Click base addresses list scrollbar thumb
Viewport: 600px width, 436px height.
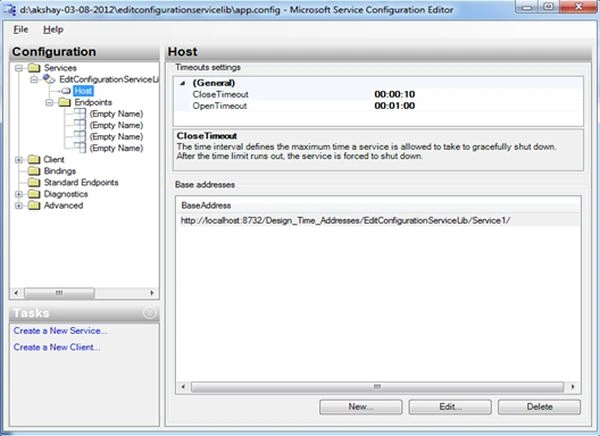[x=377, y=387]
